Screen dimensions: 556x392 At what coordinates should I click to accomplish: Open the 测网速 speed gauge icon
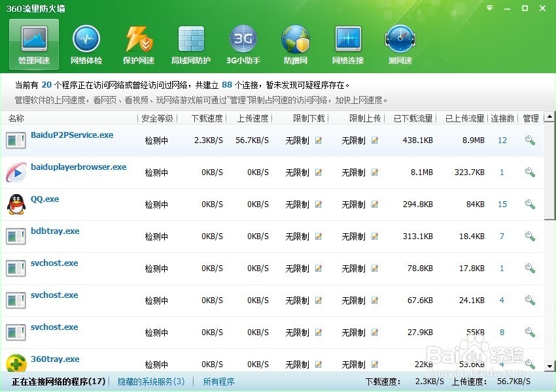(x=400, y=44)
